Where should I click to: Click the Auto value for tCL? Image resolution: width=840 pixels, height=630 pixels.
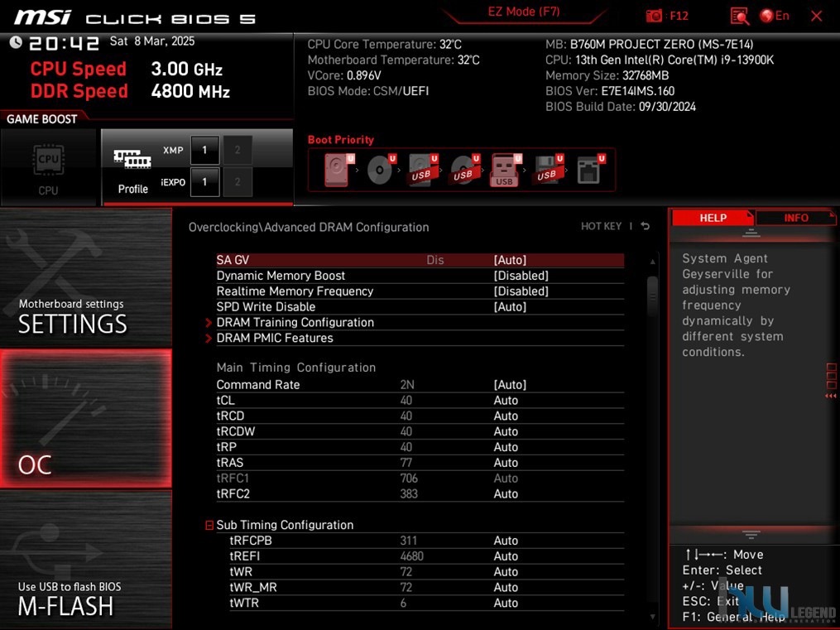tap(506, 401)
